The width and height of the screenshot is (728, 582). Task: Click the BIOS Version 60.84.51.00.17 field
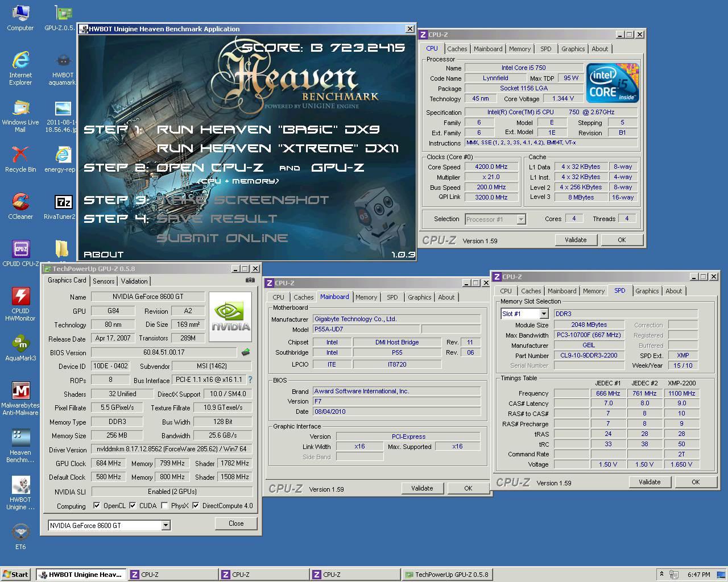(164, 352)
